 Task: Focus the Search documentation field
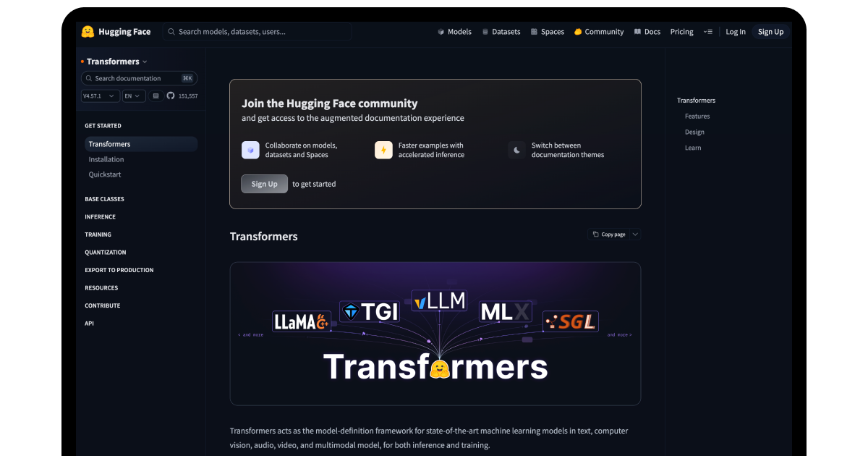pos(139,78)
